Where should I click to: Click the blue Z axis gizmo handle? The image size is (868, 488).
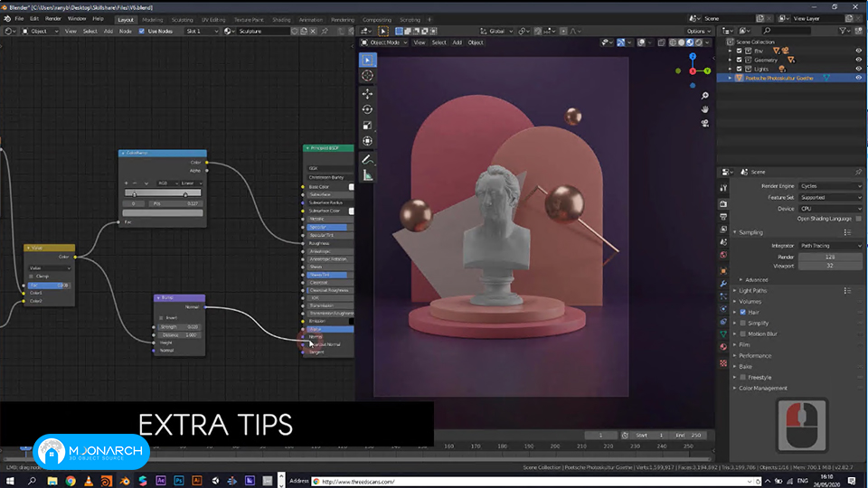[x=693, y=56]
